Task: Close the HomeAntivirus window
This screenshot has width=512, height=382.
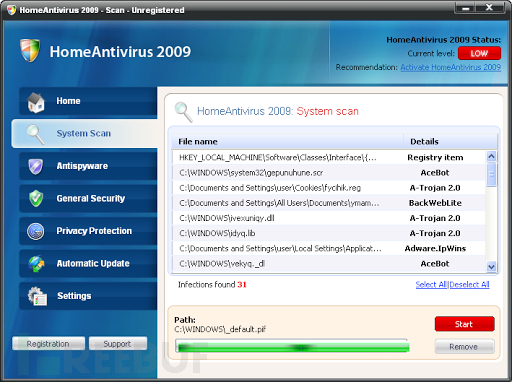Action: pyautogui.click(x=489, y=8)
